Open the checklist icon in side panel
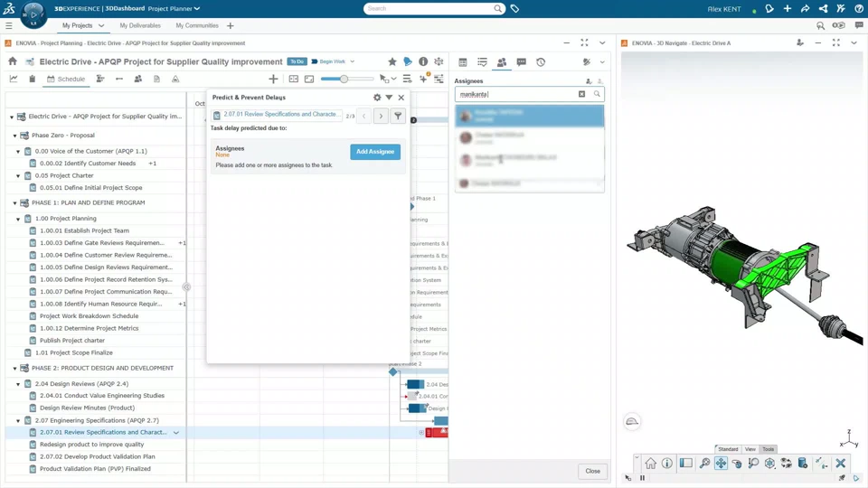Viewport: 868px width, 488px height. pos(482,62)
